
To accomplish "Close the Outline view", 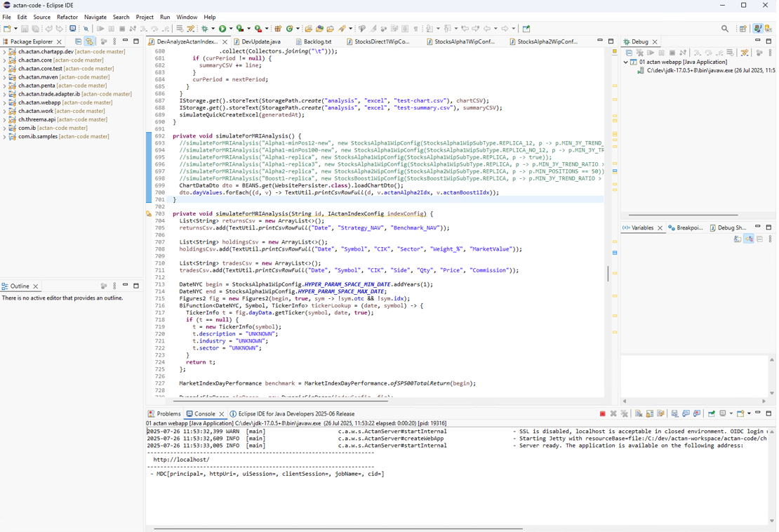I will (36, 286).
